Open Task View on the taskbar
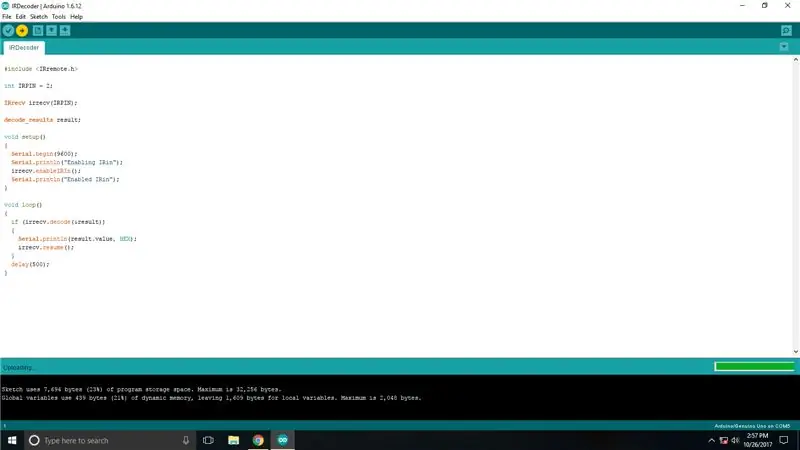The width and height of the screenshot is (800, 450). [208, 440]
